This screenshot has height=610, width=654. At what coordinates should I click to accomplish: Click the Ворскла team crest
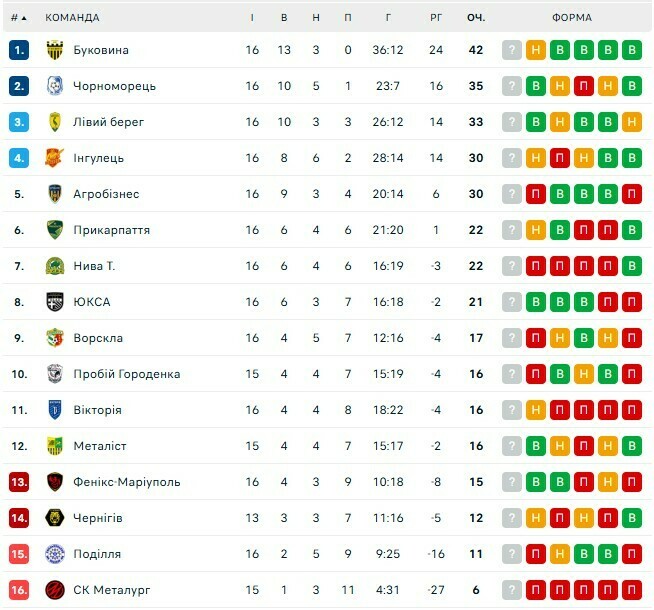pos(55,338)
